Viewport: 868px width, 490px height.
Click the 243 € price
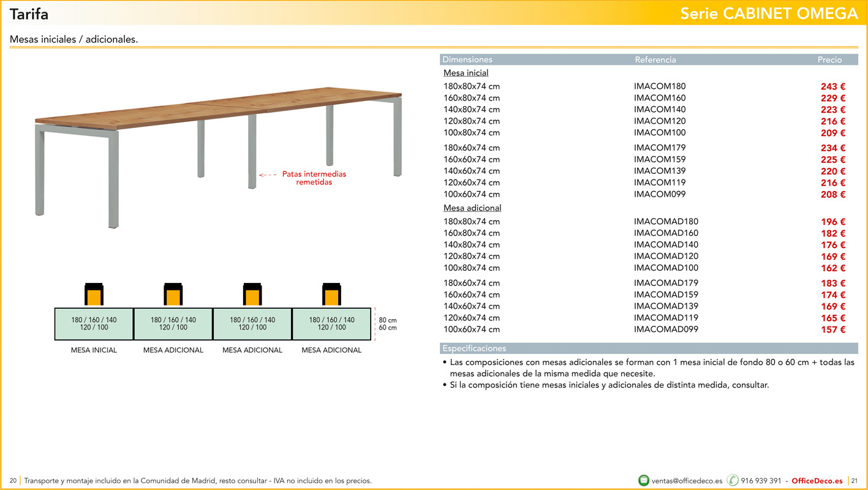pos(832,87)
